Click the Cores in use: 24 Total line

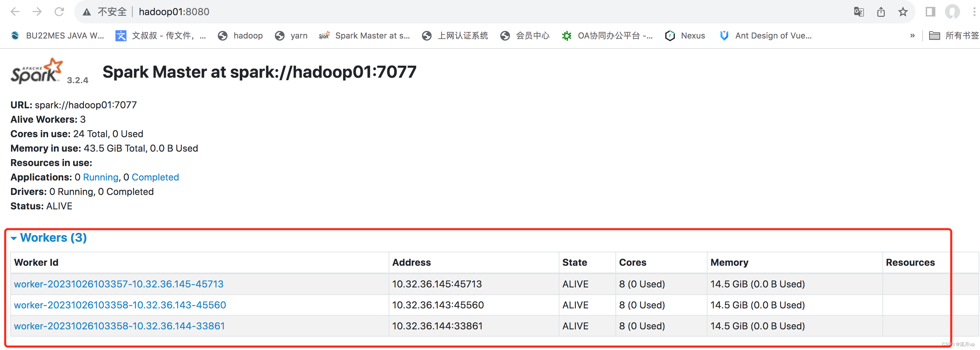77,134
